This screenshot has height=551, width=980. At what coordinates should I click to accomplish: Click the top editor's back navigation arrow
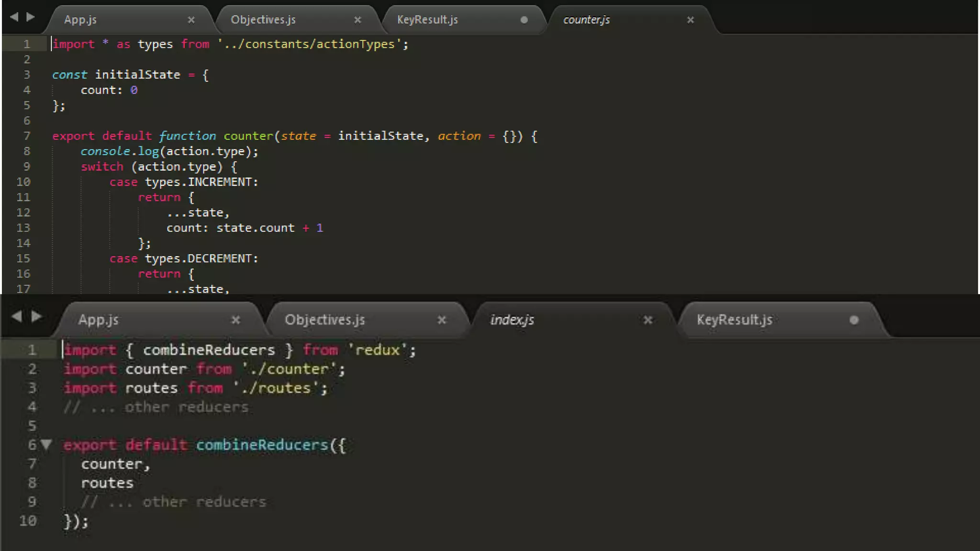click(x=14, y=17)
